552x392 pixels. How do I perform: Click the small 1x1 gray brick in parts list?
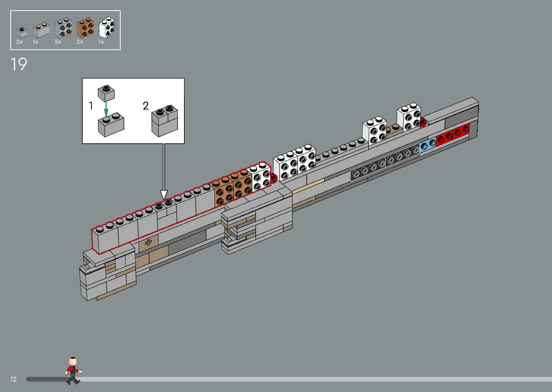point(21,32)
